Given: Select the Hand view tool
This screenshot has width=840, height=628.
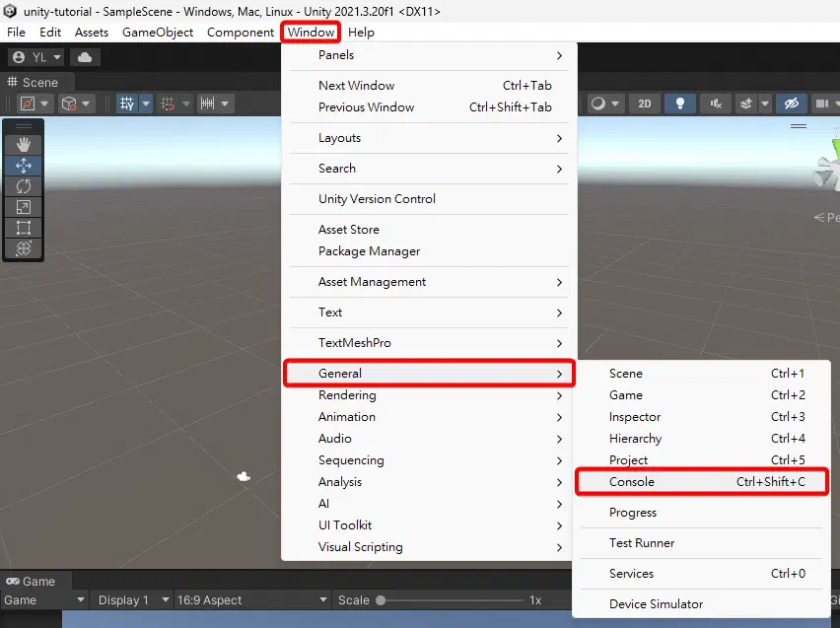Looking at the screenshot, I should click(x=23, y=145).
